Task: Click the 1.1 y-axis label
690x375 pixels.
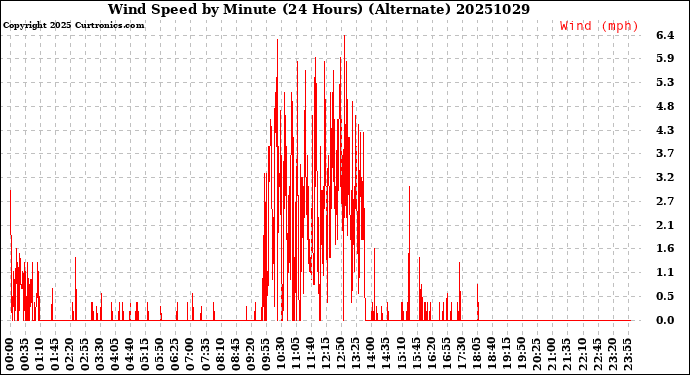Action: [x=665, y=272]
